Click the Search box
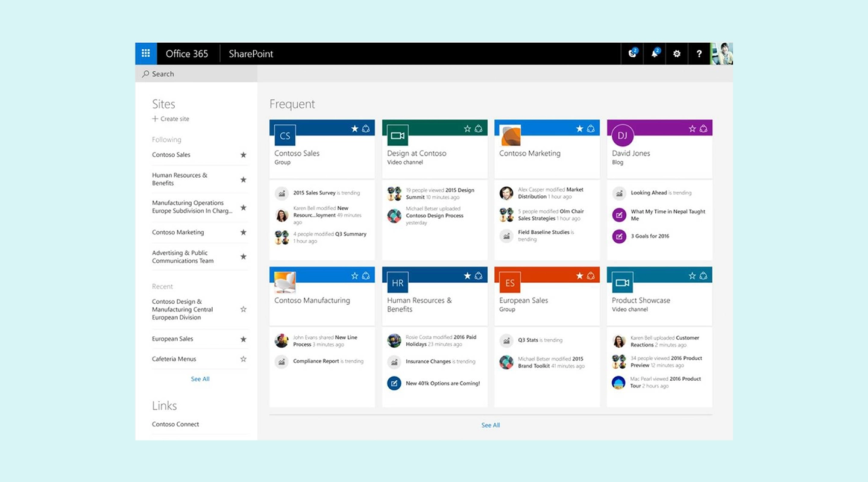Viewport: 868px width, 482px height. click(x=197, y=74)
